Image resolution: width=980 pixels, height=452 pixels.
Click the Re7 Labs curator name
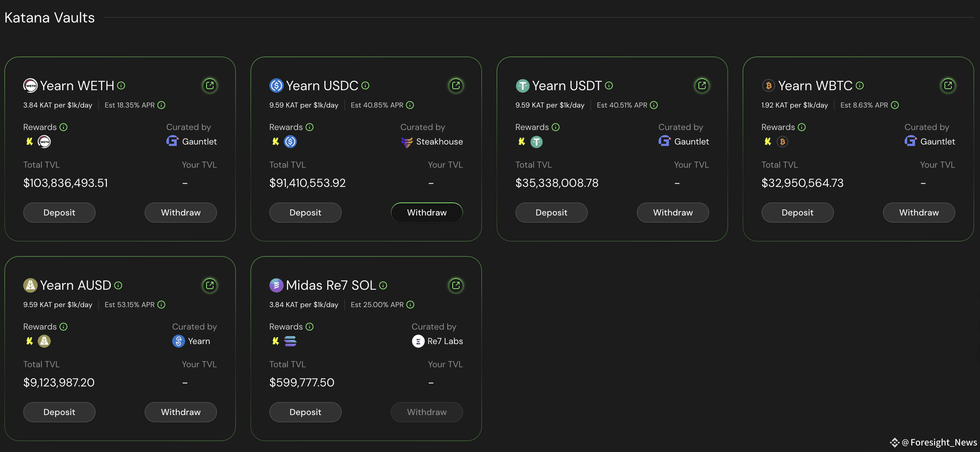[445, 341]
